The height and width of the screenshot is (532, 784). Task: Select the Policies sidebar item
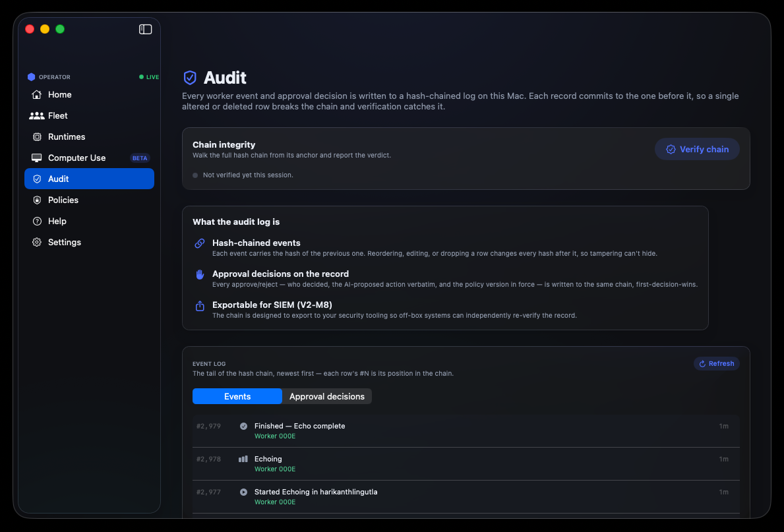(x=89, y=200)
